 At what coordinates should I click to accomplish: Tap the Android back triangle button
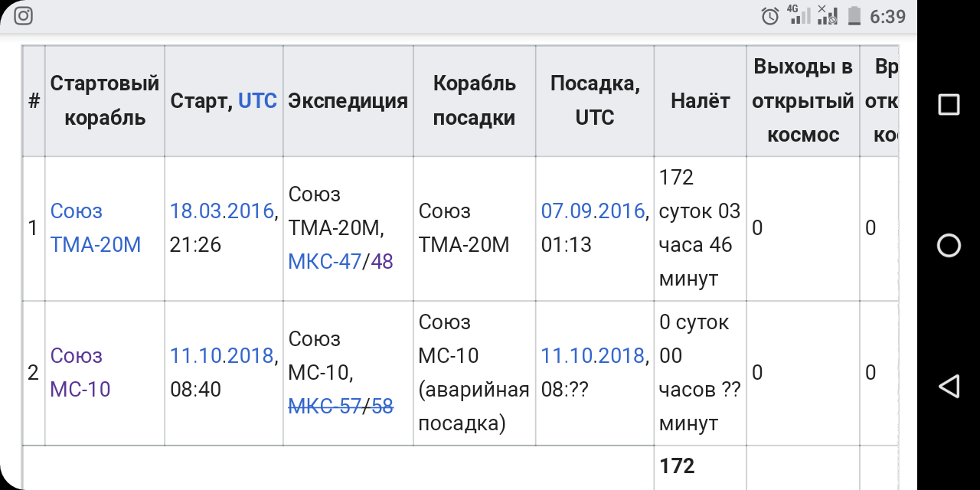[x=949, y=385]
